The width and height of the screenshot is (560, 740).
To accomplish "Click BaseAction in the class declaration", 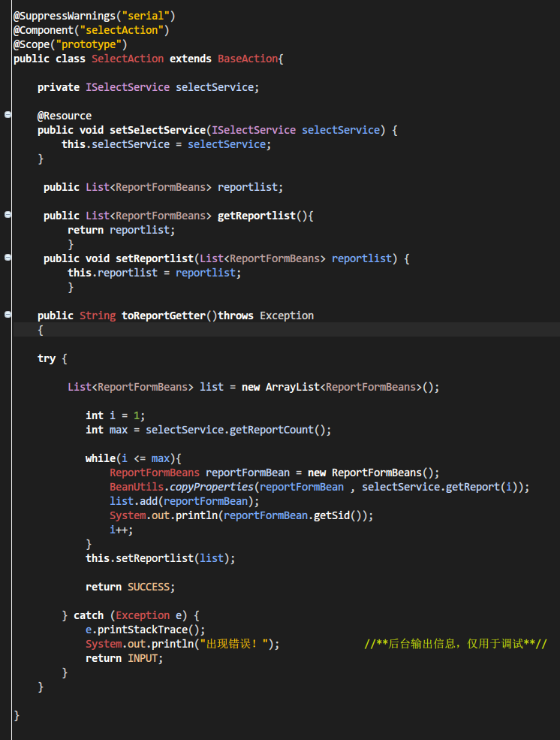I will tap(248, 59).
